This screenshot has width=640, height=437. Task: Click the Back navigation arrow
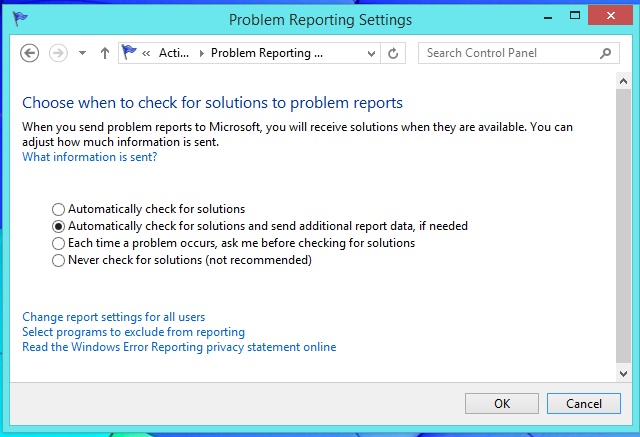tap(29, 53)
